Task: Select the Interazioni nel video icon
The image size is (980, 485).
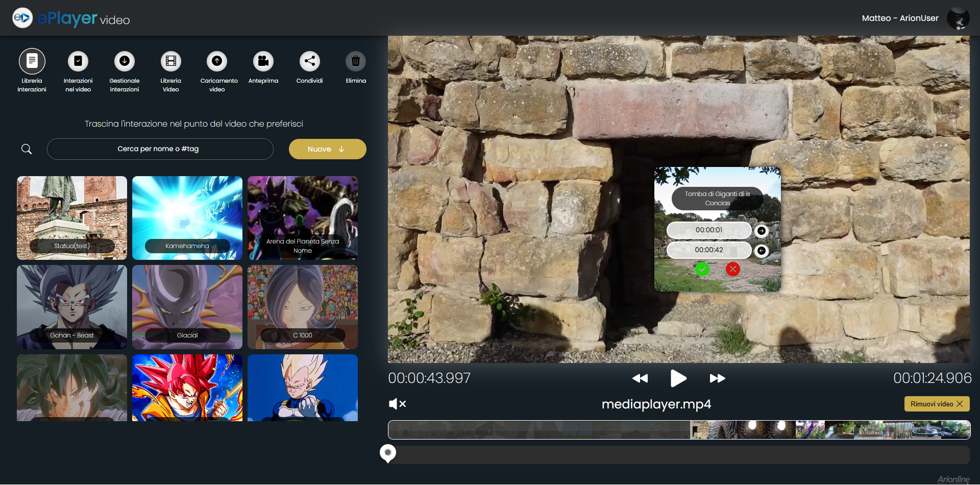Action: click(78, 60)
